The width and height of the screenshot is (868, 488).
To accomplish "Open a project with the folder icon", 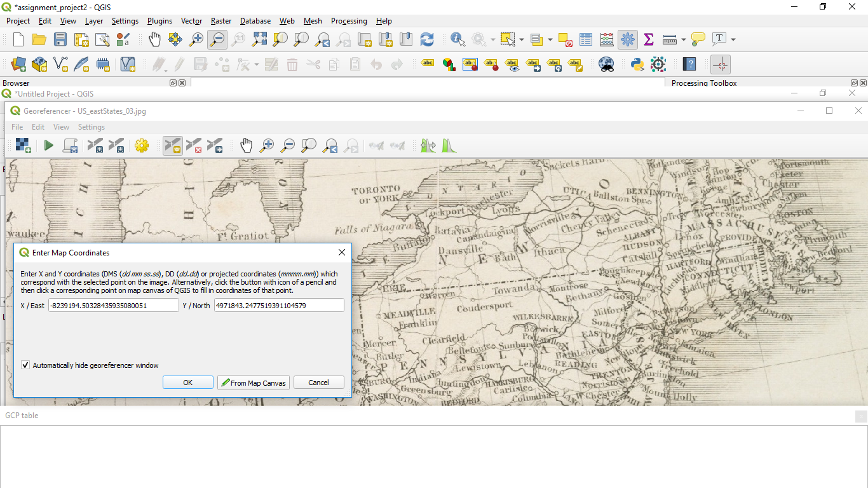I will pos(39,39).
